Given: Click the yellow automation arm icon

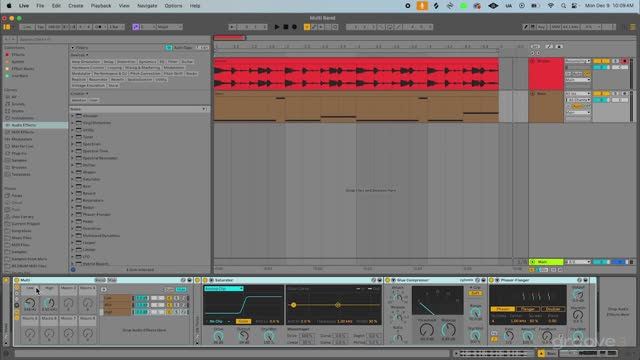Looking at the screenshot, I should click(307, 27).
